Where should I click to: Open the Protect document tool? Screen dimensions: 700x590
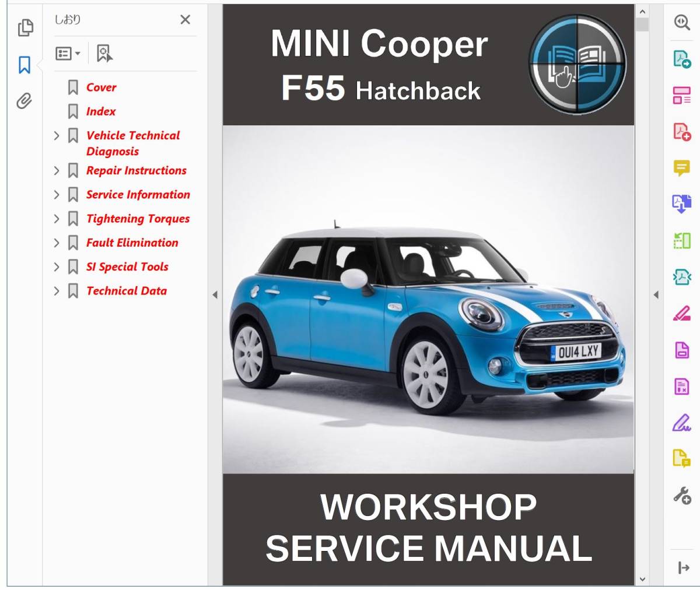[x=682, y=350]
